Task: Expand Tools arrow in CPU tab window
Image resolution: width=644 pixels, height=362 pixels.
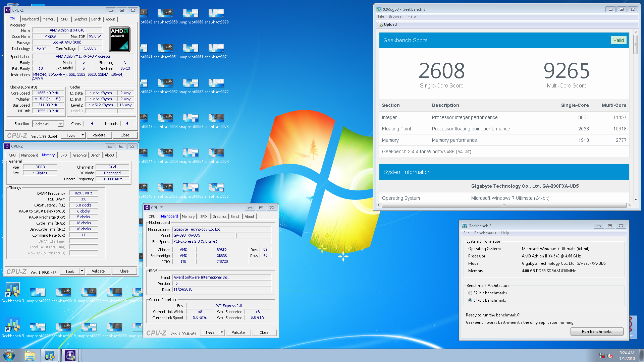Action: (83, 135)
